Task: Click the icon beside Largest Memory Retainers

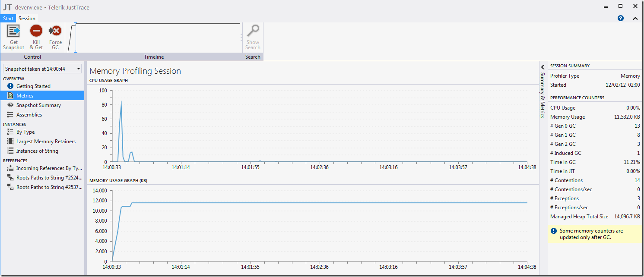Action: coord(10,142)
